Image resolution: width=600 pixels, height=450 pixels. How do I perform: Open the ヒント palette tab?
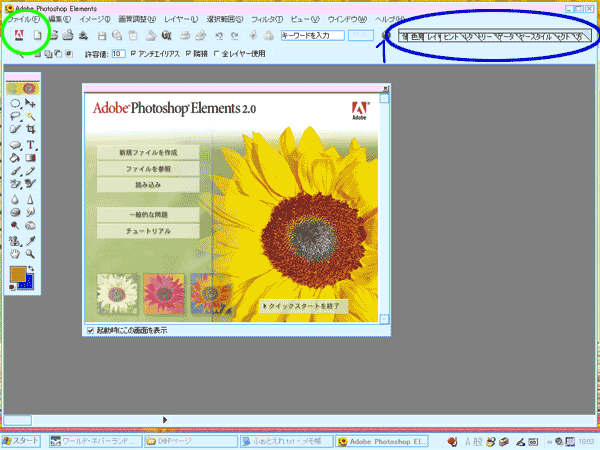click(452, 36)
